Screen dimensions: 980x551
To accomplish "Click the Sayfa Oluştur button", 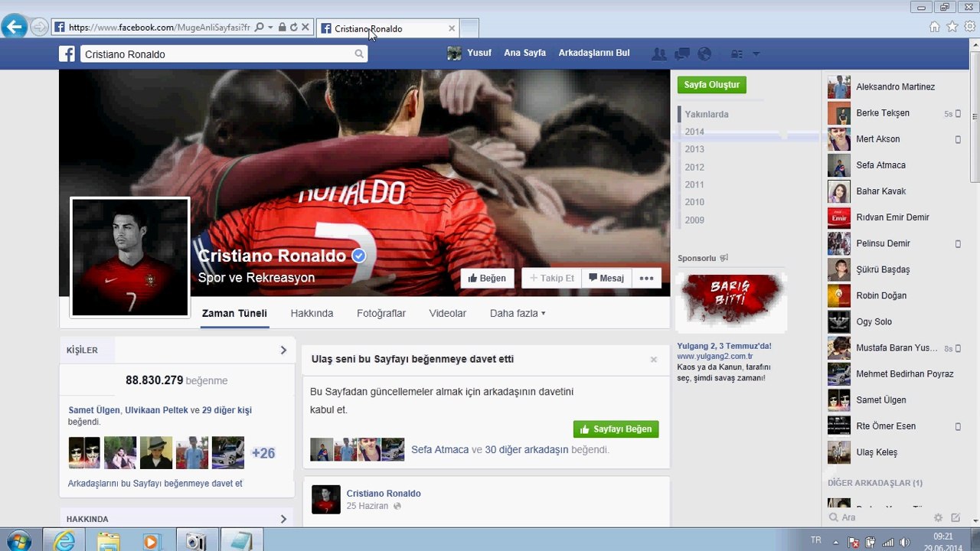I will point(712,85).
